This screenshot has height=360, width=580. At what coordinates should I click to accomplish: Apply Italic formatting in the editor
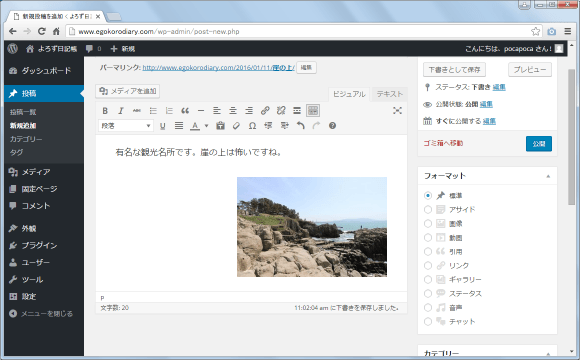click(x=121, y=111)
